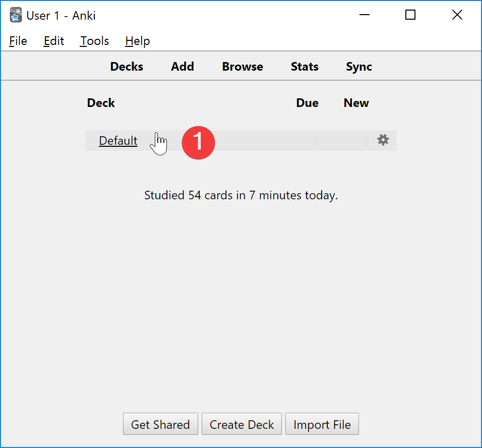Go to the Decks view

[127, 67]
